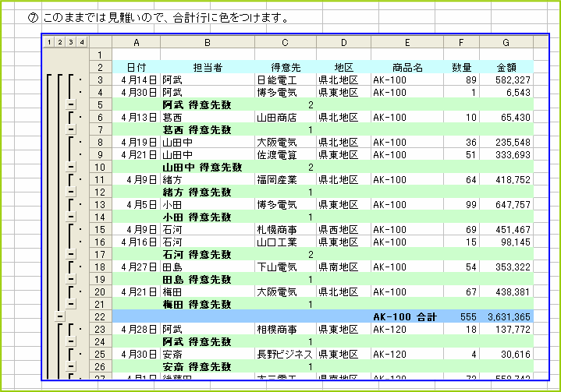Click the 商品名 header cell
Viewport: 561px width, 392px height.
tap(407, 67)
